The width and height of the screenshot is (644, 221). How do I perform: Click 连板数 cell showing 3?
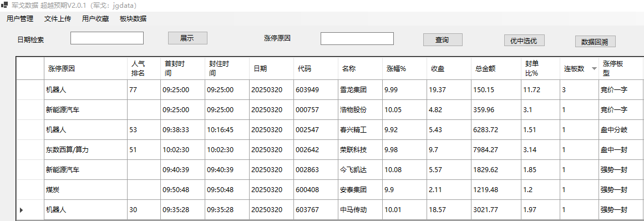coord(579,89)
